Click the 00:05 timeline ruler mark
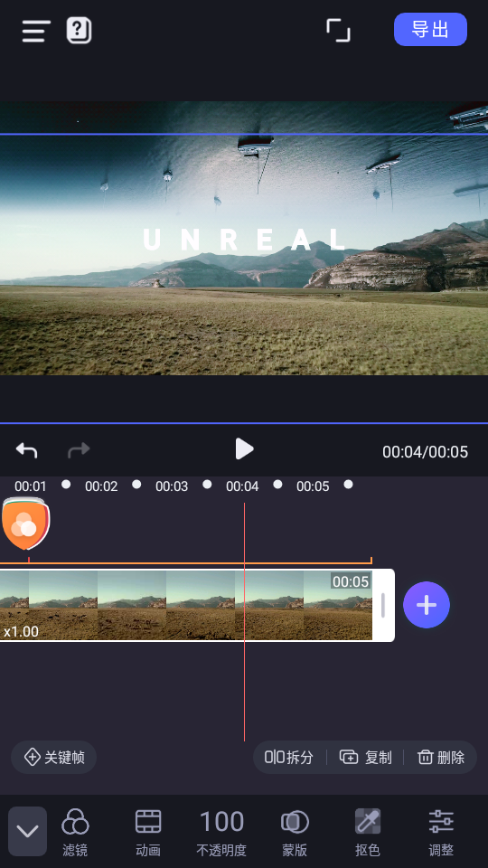 pyautogui.click(x=313, y=486)
